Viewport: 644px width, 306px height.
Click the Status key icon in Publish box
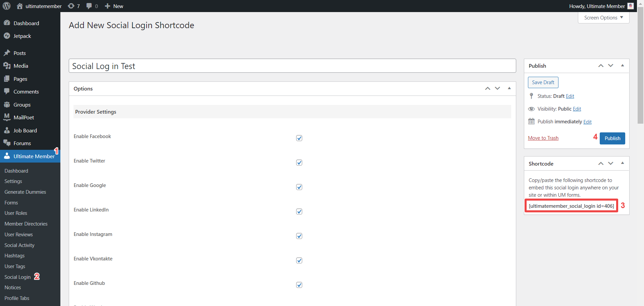(531, 96)
